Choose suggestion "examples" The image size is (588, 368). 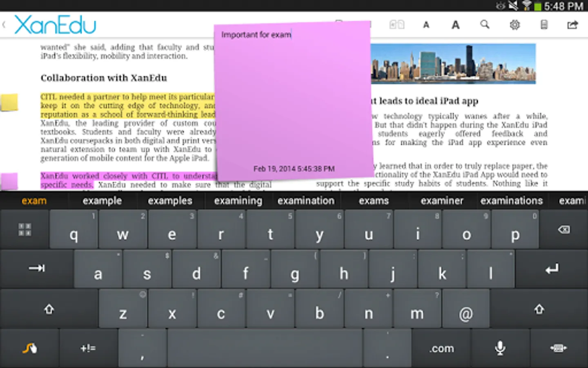170,200
